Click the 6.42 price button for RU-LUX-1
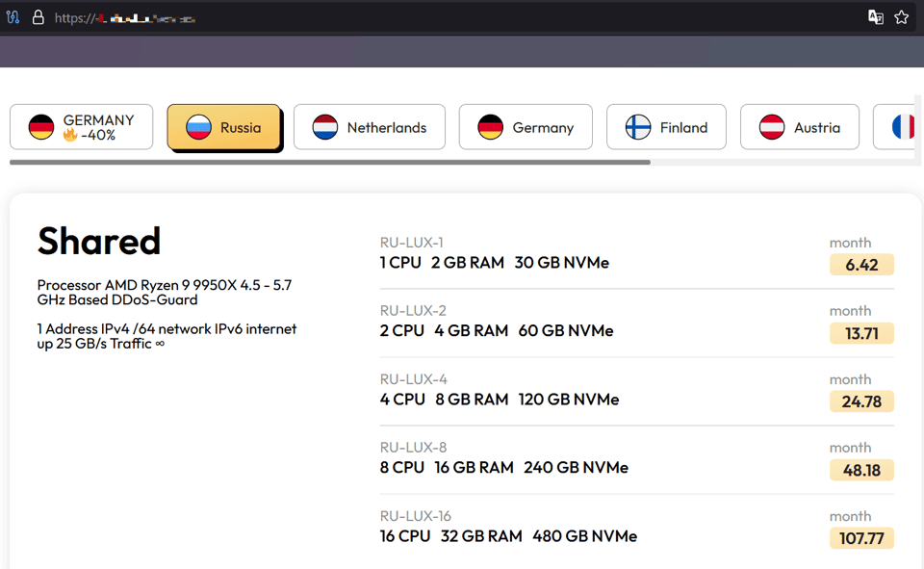Image resolution: width=924 pixels, height=569 pixels. click(861, 265)
